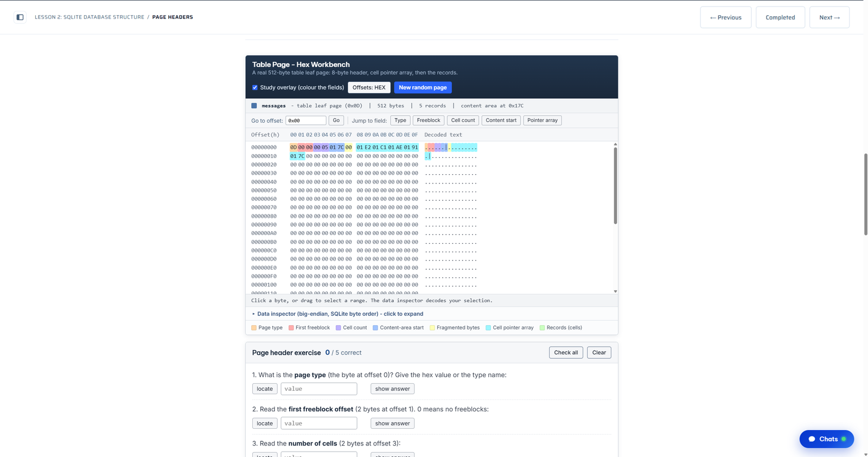Jump to the Cell count field
This screenshot has height=457, width=868.
[x=463, y=120]
